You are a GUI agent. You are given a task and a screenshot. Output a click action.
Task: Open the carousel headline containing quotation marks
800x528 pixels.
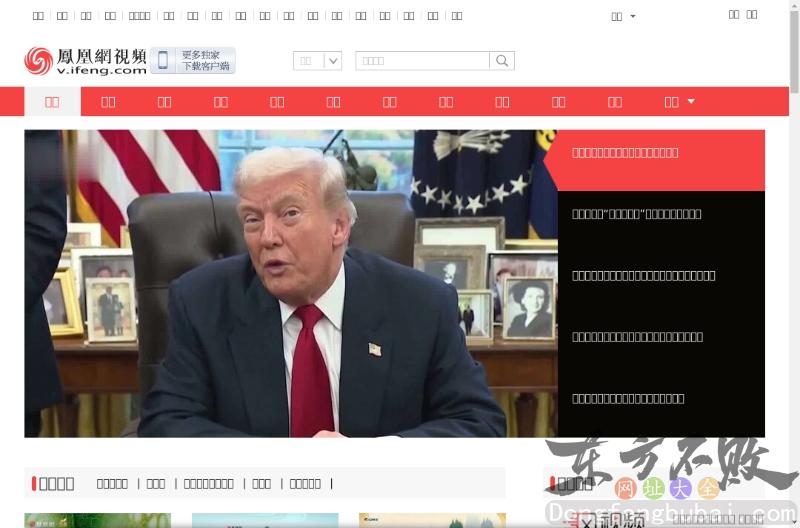pos(637,214)
